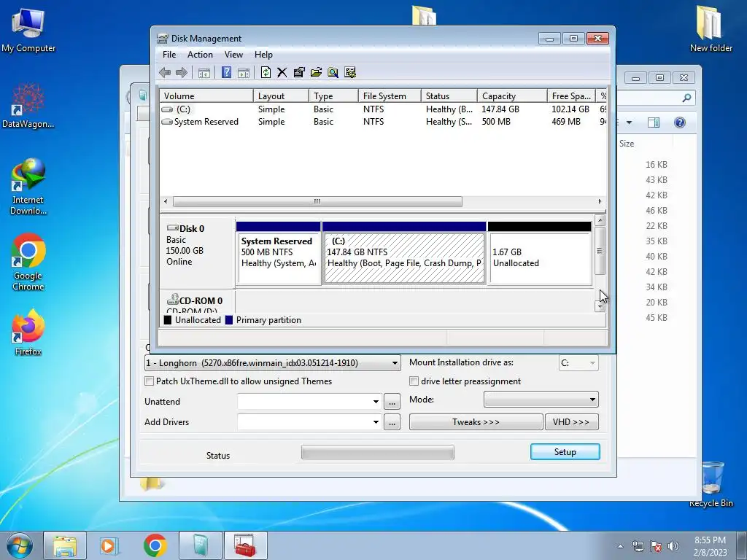Click the vertical scrollbar thumb in disk pane
The image size is (747, 560).
click(600, 251)
